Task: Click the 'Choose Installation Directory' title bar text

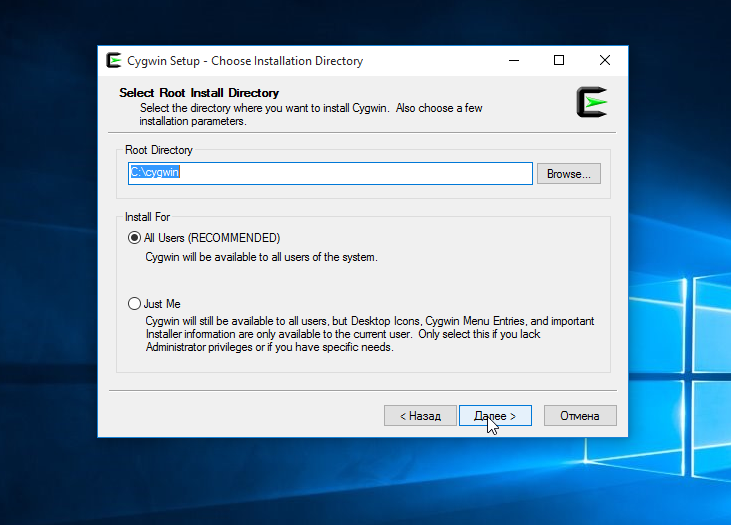Action: (287, 61)
